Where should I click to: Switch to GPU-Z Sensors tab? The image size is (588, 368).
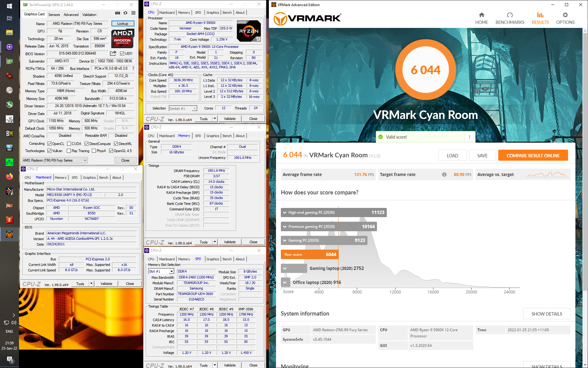54,15
